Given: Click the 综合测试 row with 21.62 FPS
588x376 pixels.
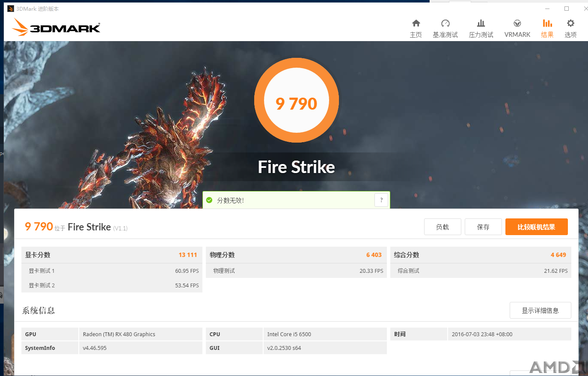Looking at the screenshot, I should point(481,271).
